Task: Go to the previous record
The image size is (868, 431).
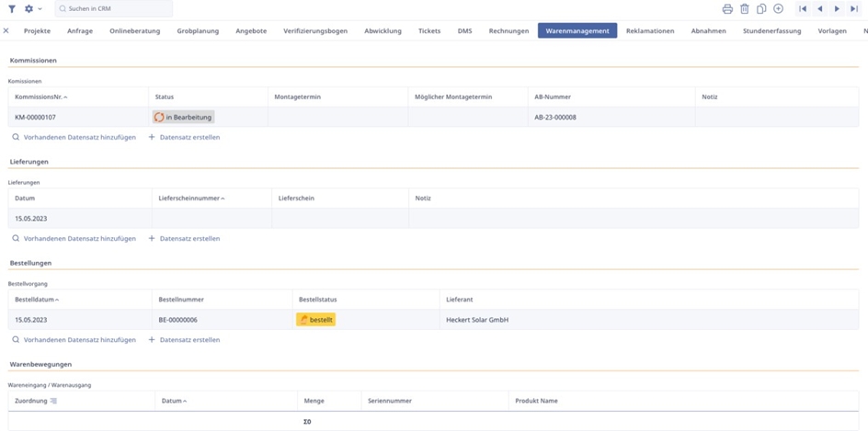Action: click(820, 9)
